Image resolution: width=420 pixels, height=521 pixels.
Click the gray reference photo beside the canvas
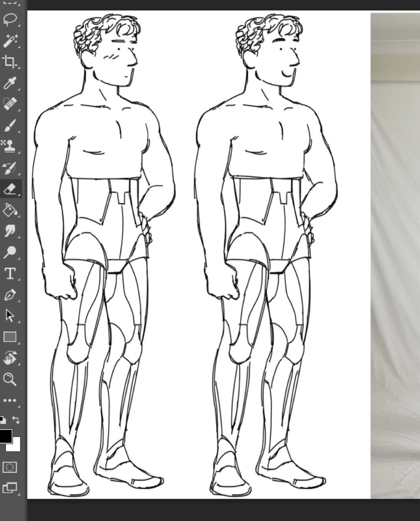(395, 256)
